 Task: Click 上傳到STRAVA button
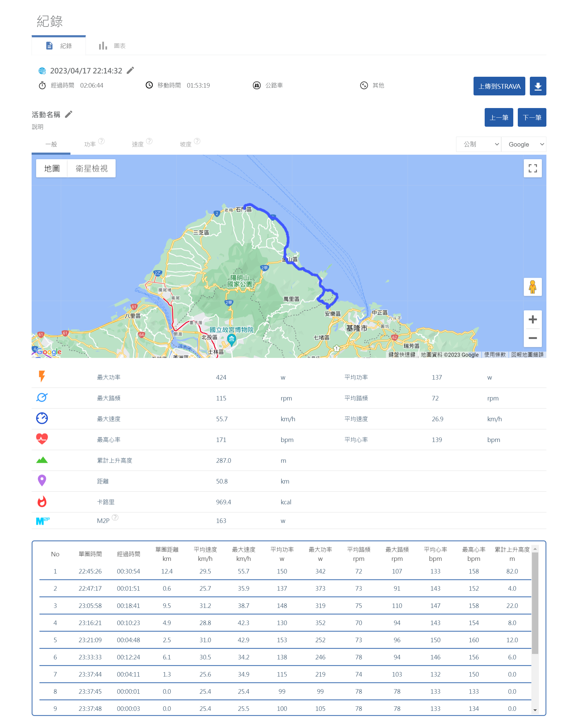(499, 86)
